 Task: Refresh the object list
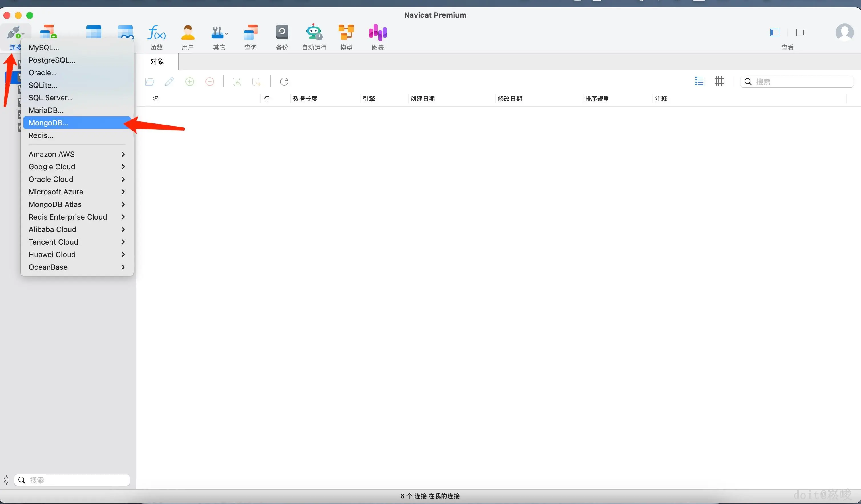point(284,81)
